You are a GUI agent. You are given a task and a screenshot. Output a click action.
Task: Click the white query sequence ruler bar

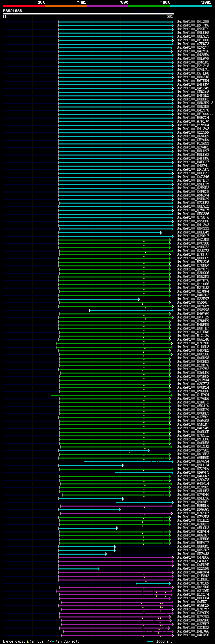(x=89, y=14)
